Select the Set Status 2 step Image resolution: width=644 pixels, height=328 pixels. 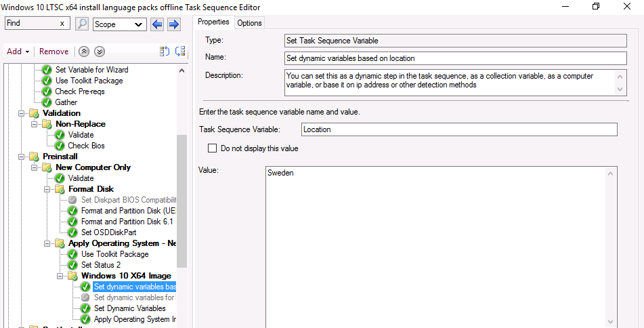101,265
